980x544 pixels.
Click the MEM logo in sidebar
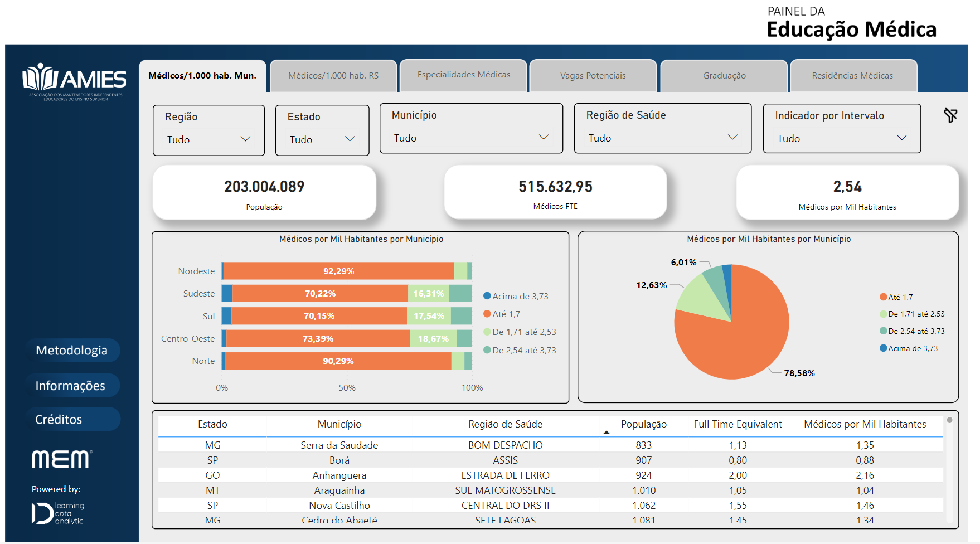62,459
